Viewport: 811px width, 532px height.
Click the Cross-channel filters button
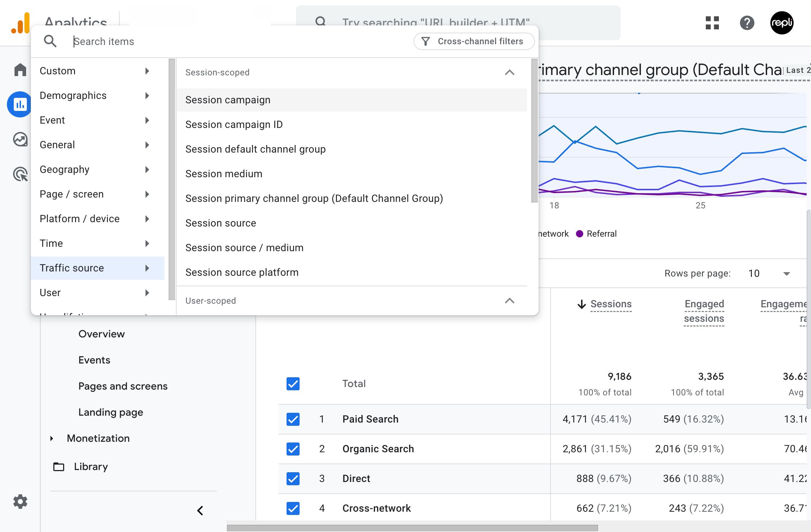click(x=474, y=41)
